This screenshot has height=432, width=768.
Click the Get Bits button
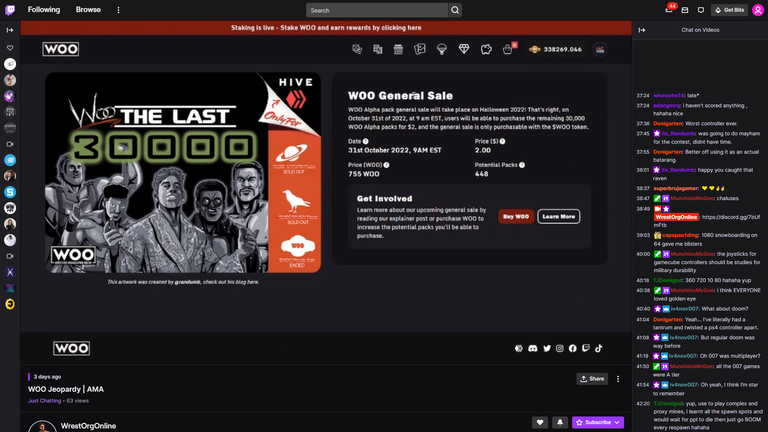tap(729, 10)
